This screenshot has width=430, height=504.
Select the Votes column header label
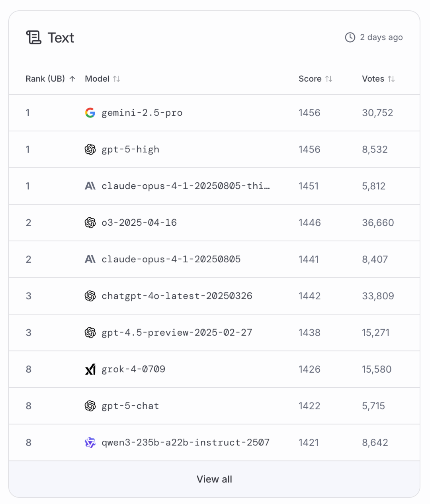[373, 79]
